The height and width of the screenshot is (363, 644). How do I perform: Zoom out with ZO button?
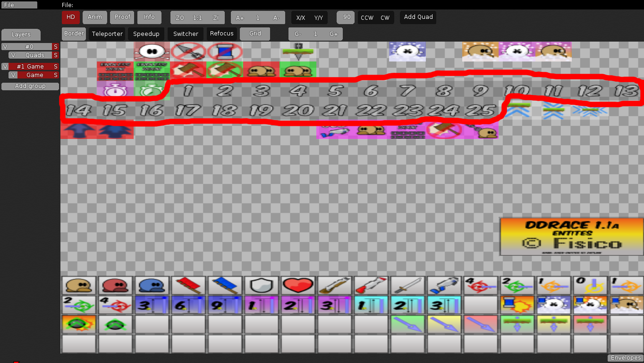click(180, 18)
